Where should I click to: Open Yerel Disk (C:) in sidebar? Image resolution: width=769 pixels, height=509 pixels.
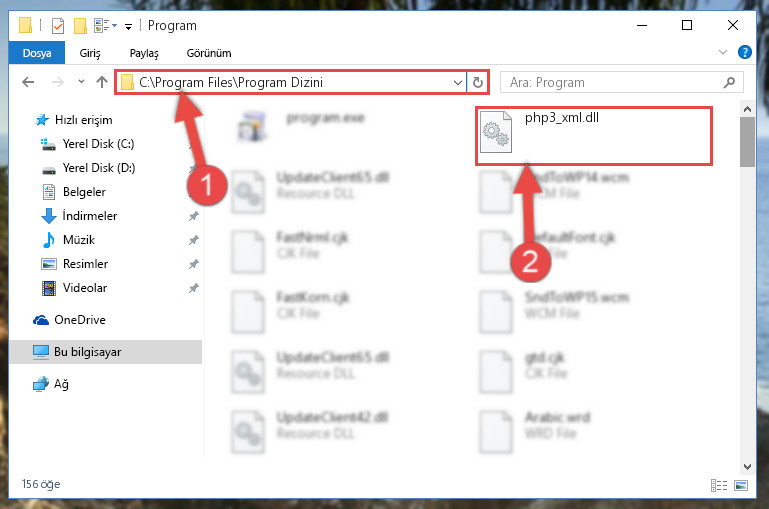99,144
